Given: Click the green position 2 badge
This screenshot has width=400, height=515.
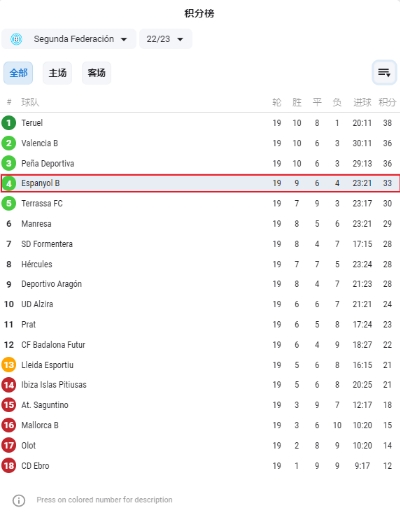Looking at the screenshot, I should 9,143.
